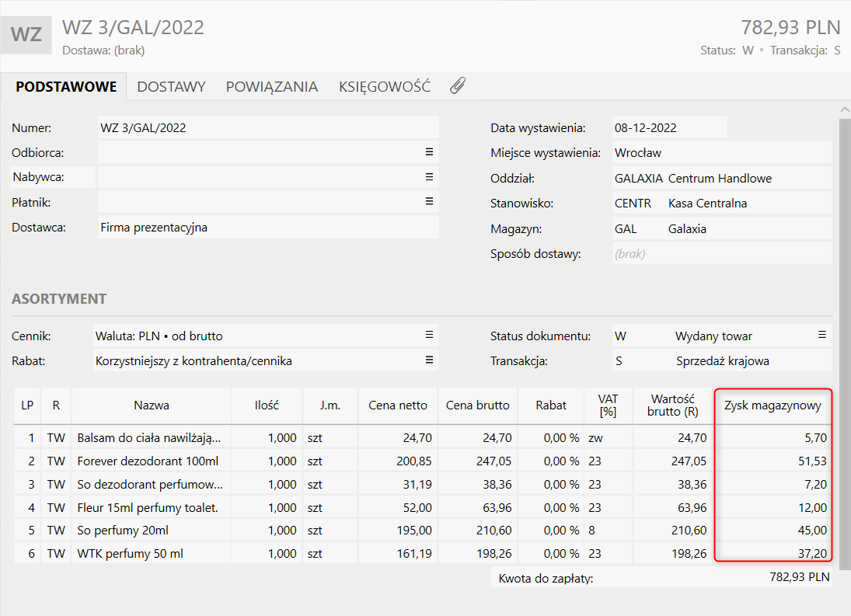Click the Numer field WZ 3/GAL/2022
The height and width of the screenshot is (616, 851).
click(x=267, y=127)
